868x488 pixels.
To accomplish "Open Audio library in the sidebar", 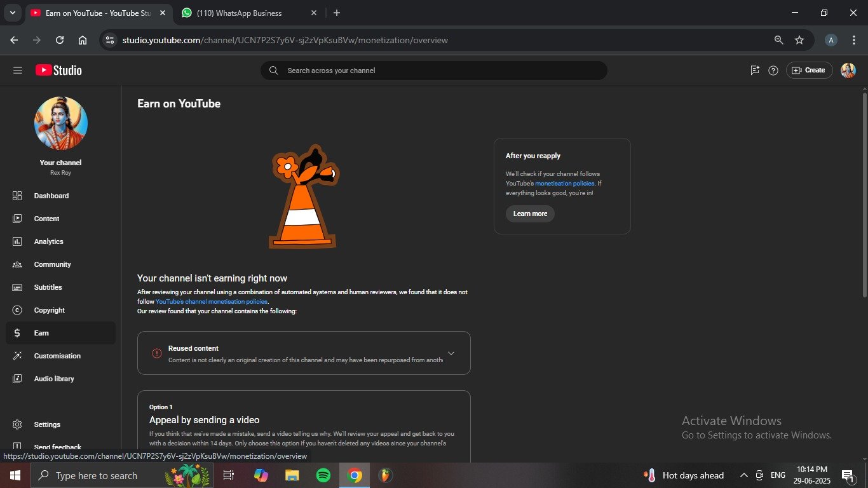I will 61,379.
